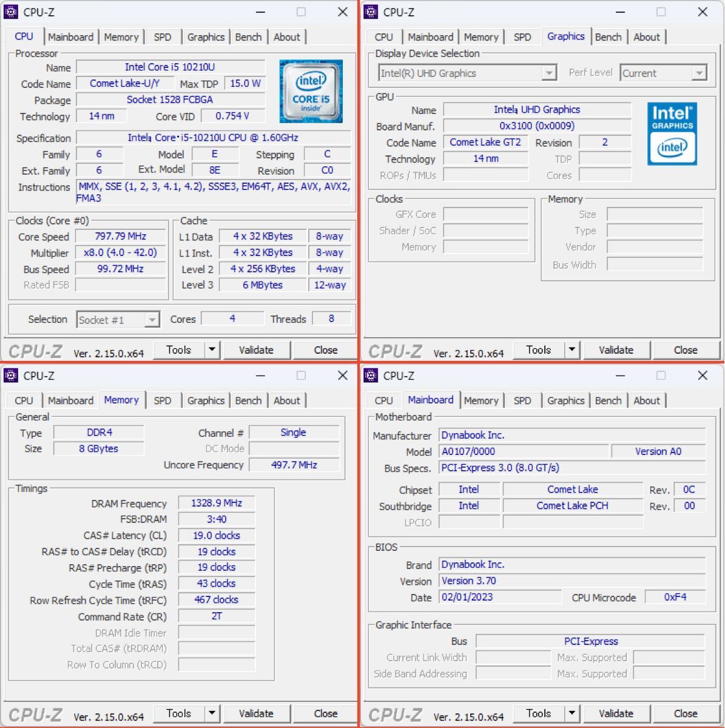This screenshot has width=725, height=728.
Task: Click the Tools button in the Mainboard-tab window
Action: pos(539,713)
